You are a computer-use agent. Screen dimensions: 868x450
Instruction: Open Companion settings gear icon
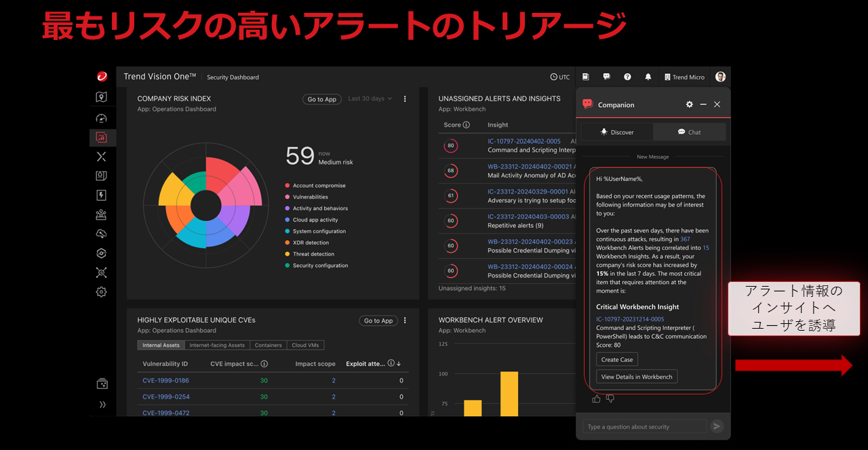tap(690, 104)
